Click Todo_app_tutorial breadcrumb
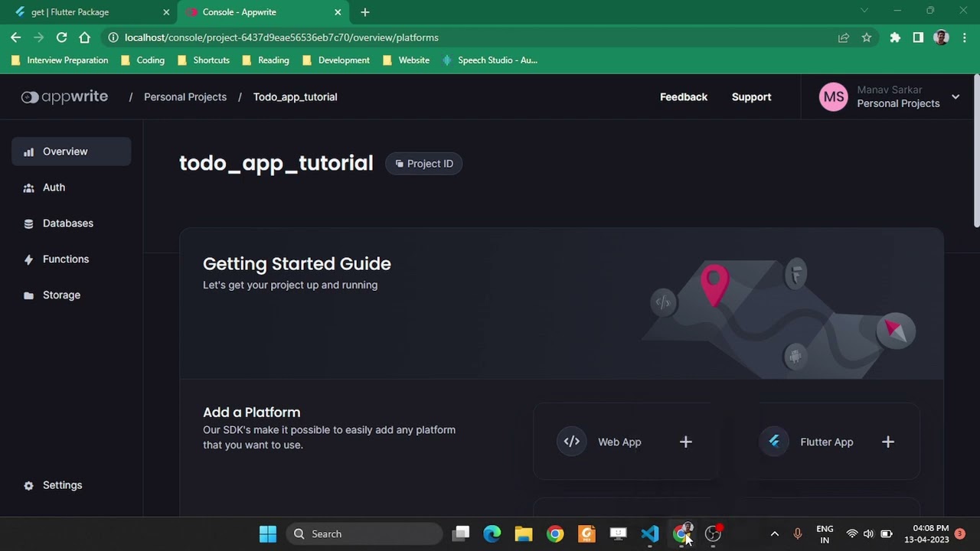 click(x=295, y=97)
